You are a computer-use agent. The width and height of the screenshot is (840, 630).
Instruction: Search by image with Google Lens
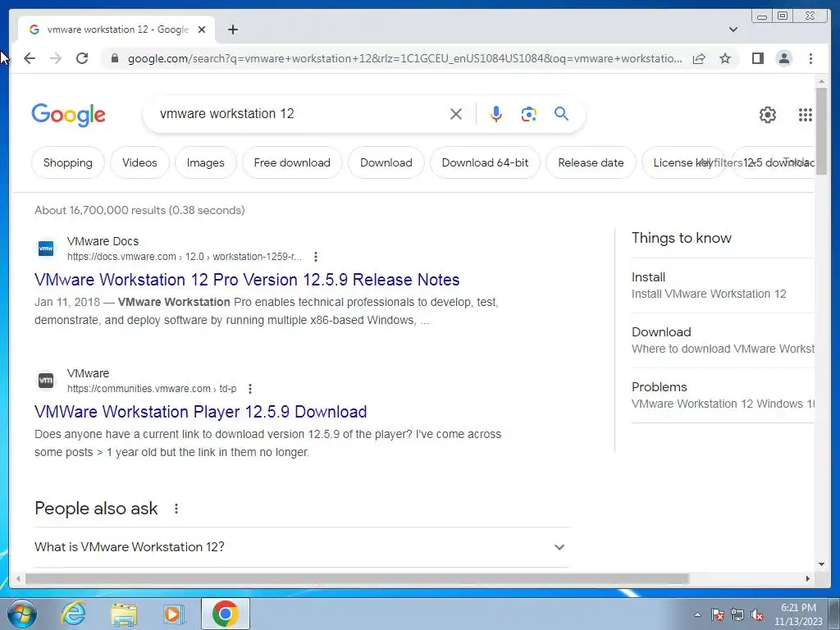point(529,113)
